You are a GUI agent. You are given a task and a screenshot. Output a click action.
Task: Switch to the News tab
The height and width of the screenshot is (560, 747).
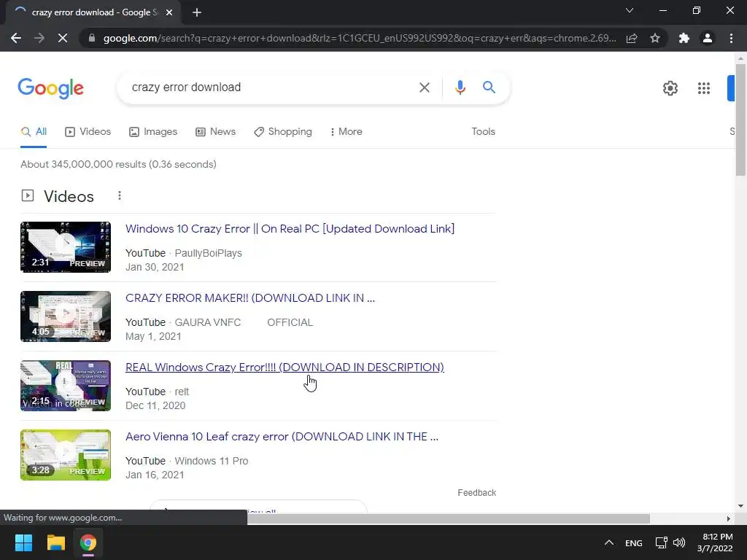click(215, 132)
